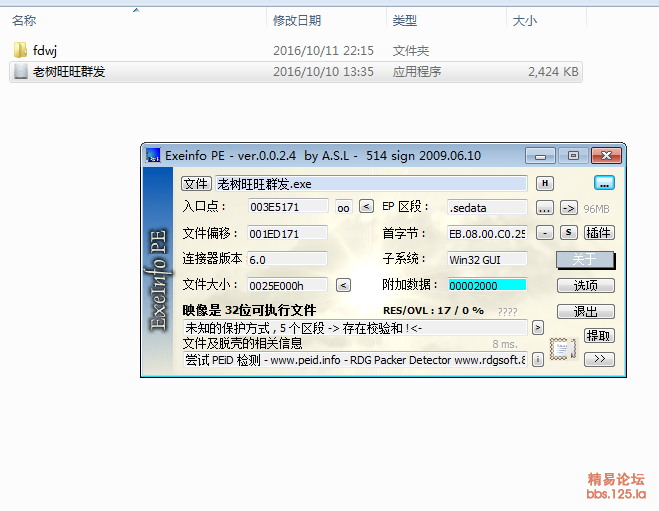Screen dimensions: 659x511
Task: Click the '<' button next to the entry point field
Action: [366, 207]
